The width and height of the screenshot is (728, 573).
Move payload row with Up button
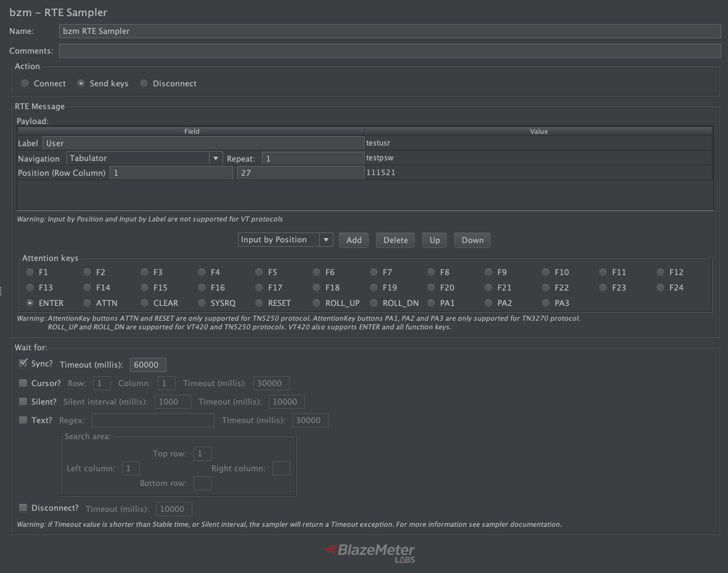coord(434,241)
